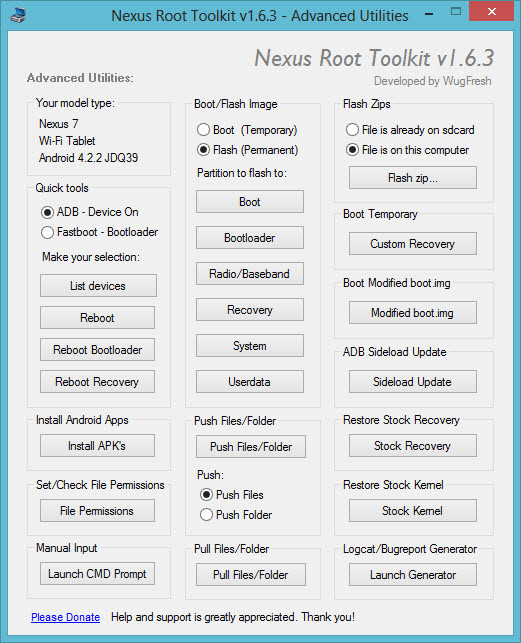521x643 pixels.
Task: Flash to the Userdata partition
Action: point(250,382)
